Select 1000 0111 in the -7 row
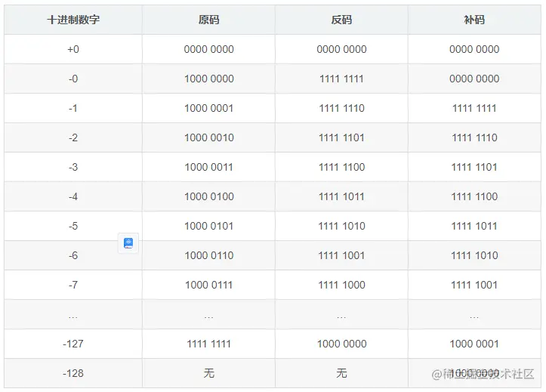 [208, 285]
